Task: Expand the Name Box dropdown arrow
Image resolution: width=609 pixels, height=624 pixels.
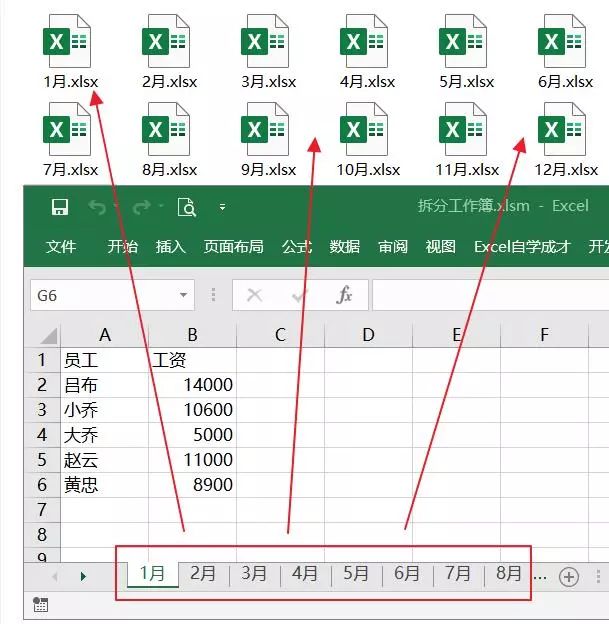Action: 183,295
